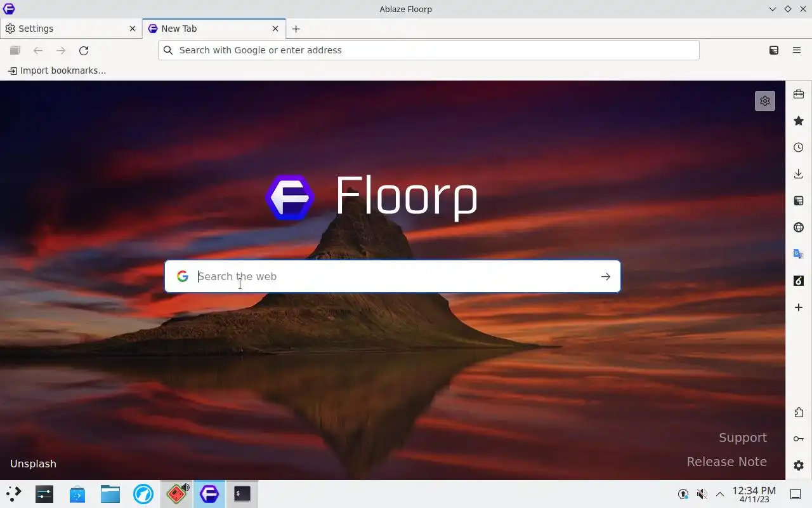This screenshot has width=812, height=508.
Task: Switch to the New Tab tab
Action: [x=214, y=29]
